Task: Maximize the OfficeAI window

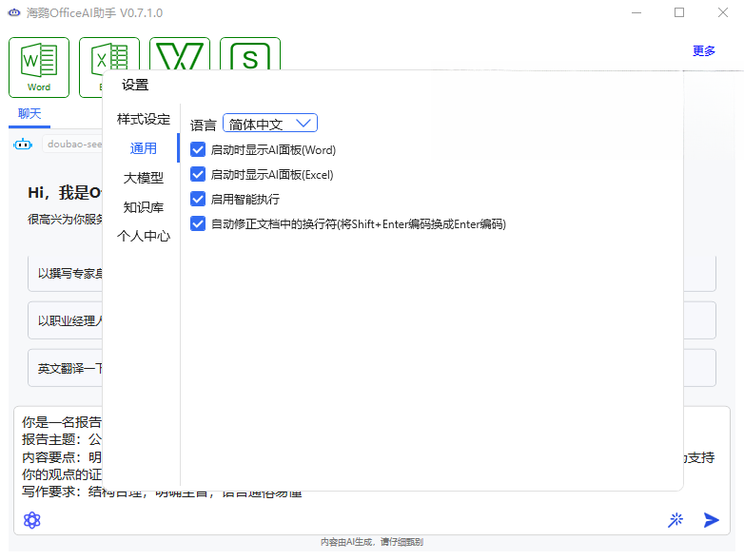Action: click(679, 12)
